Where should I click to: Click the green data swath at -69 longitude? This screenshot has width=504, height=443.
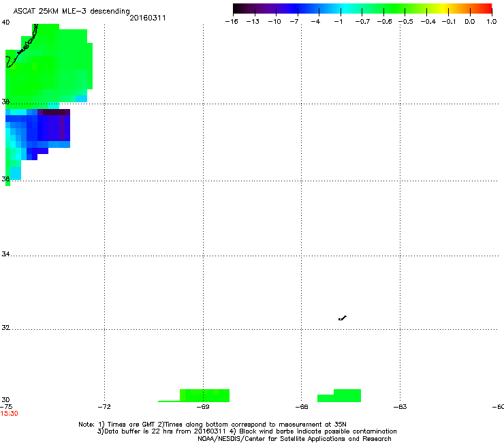pos(204,395)
